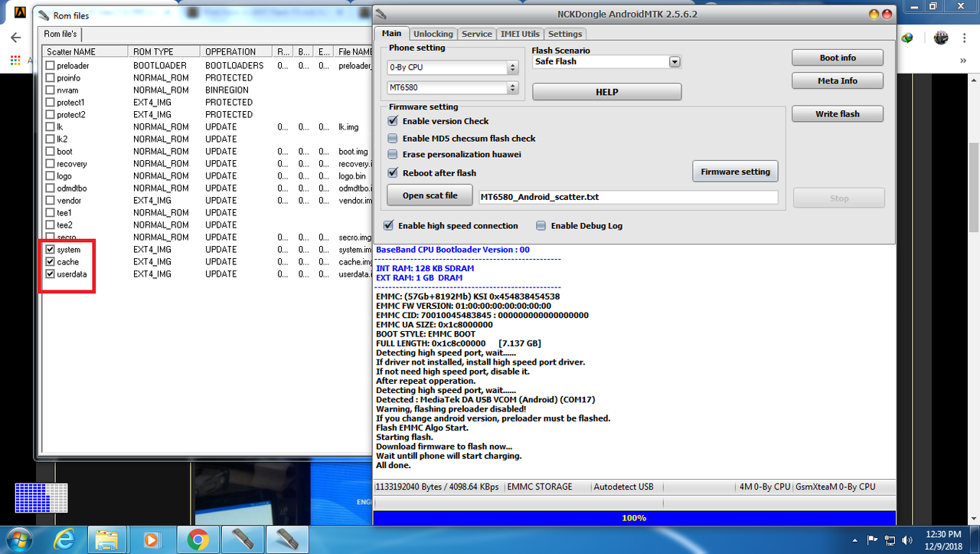
Task: Click Internet Download Manager extension in Chrome
Action: coord(907,37)
